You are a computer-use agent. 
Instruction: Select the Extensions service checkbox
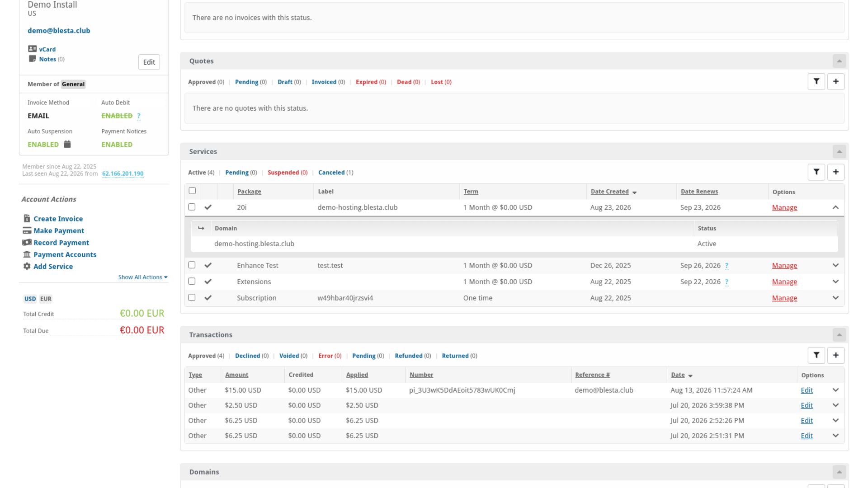[192, 282]
